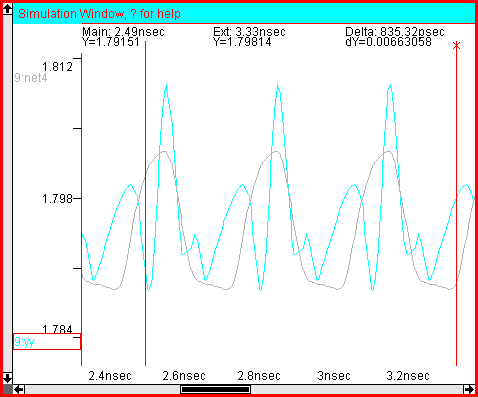Click the 'Main: 2.49nsec' readout
Viewport: 478px width, 397px height.
coord(123,32)
